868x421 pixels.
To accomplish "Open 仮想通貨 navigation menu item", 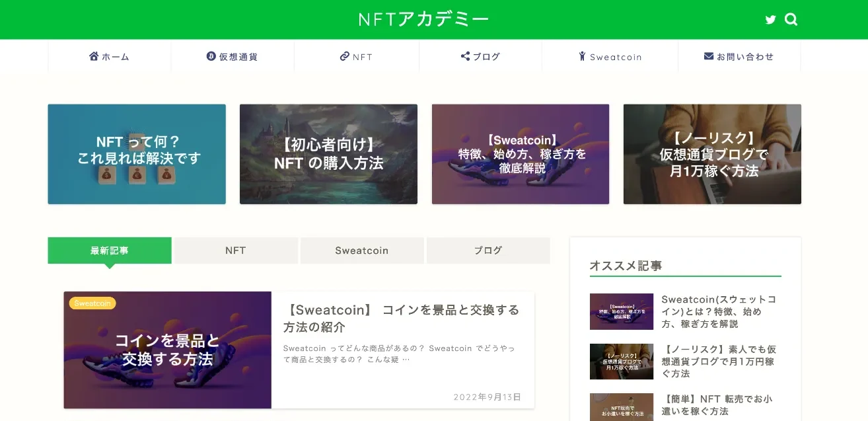I will click(233, 57).
